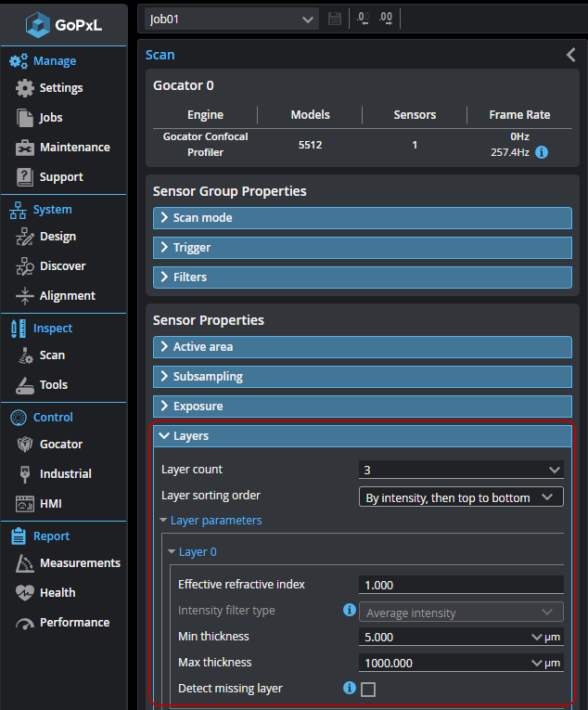Click the Effective refractive index field
This screenshot has height=710, width=588.
(x=461, y=585)
